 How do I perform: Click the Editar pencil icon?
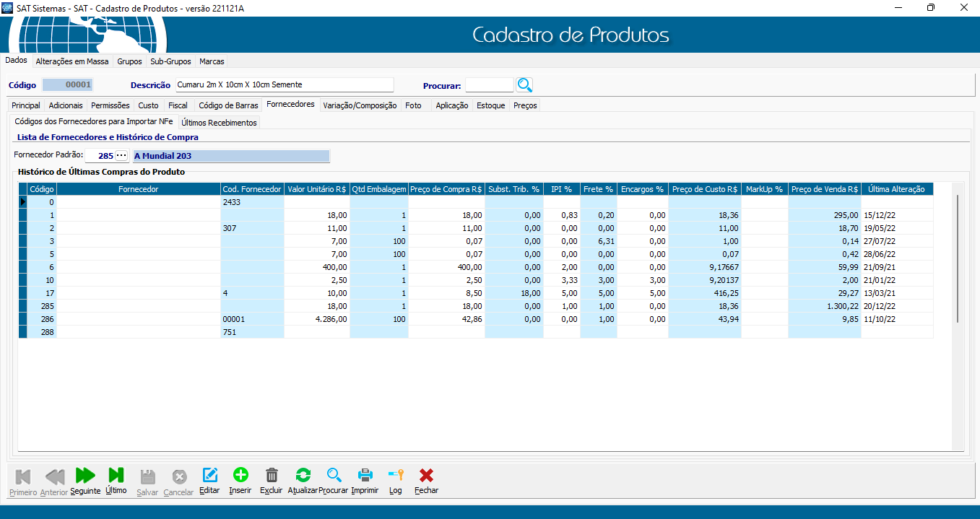coord(209,476)
